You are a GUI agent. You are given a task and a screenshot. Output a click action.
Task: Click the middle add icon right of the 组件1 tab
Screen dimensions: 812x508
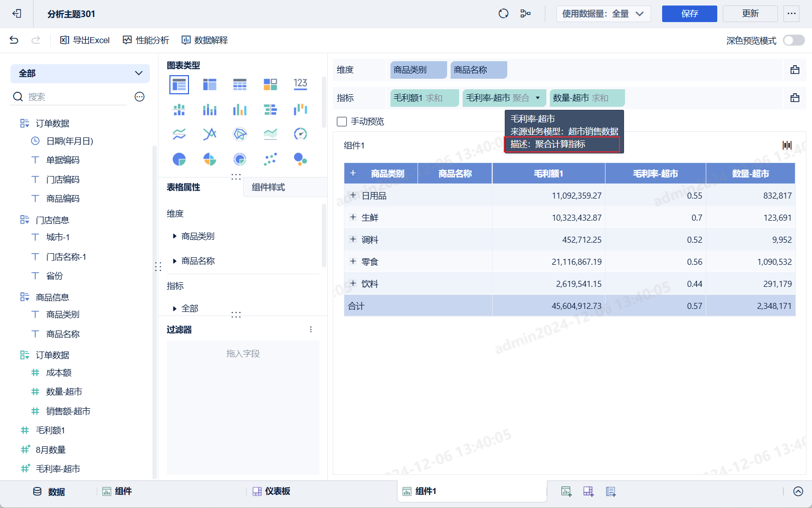(588, 491)
